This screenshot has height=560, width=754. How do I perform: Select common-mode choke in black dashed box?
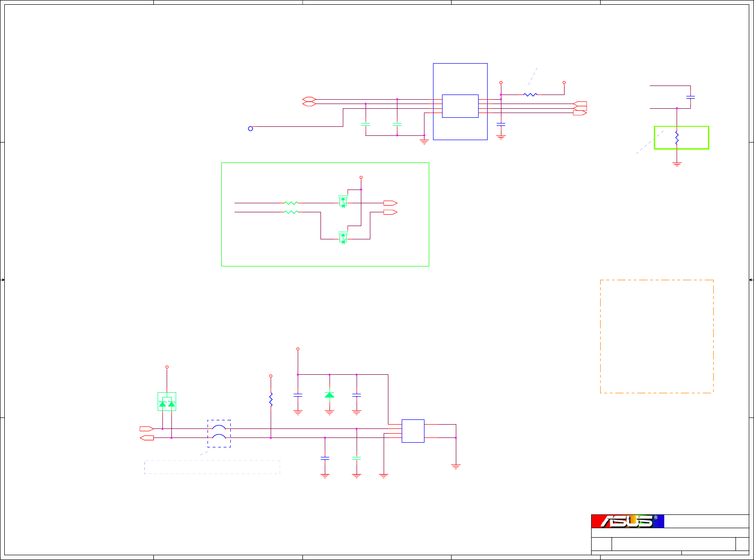219,433
